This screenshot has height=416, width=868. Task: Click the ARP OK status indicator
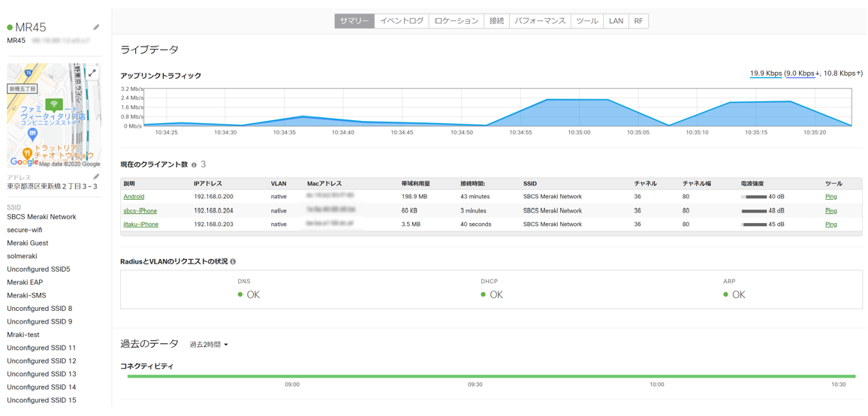[734, 294]
